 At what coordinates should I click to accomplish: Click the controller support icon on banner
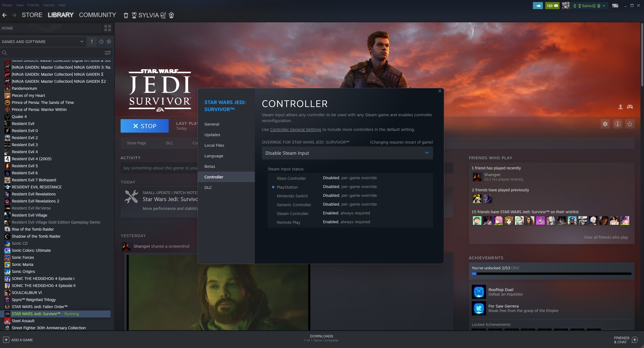pyautogui.click(x=630, y=107)
